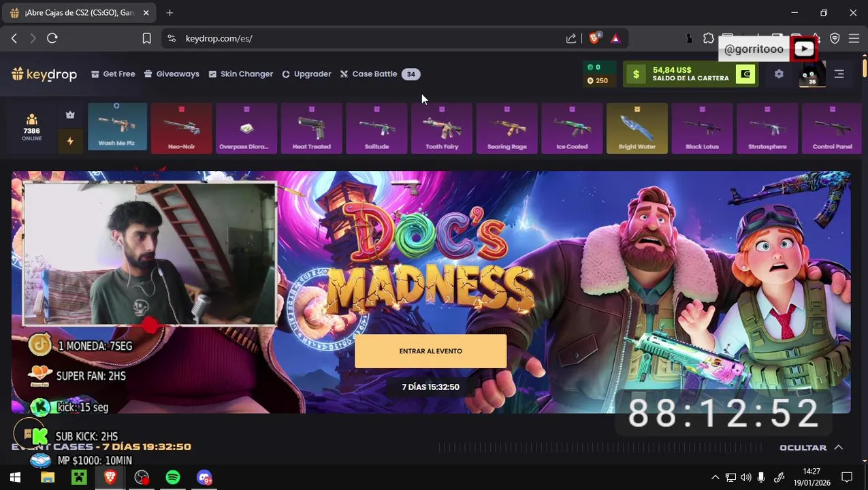Image resolution: width=868 pixels, height=490 pixels.
Task: Click the browser forward arrow
Action: tap(33, 39)
